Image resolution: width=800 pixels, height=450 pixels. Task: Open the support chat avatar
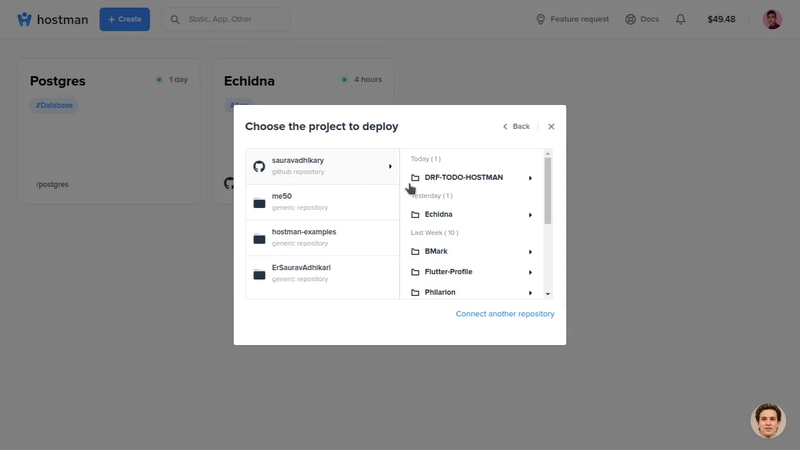(768, 420)
